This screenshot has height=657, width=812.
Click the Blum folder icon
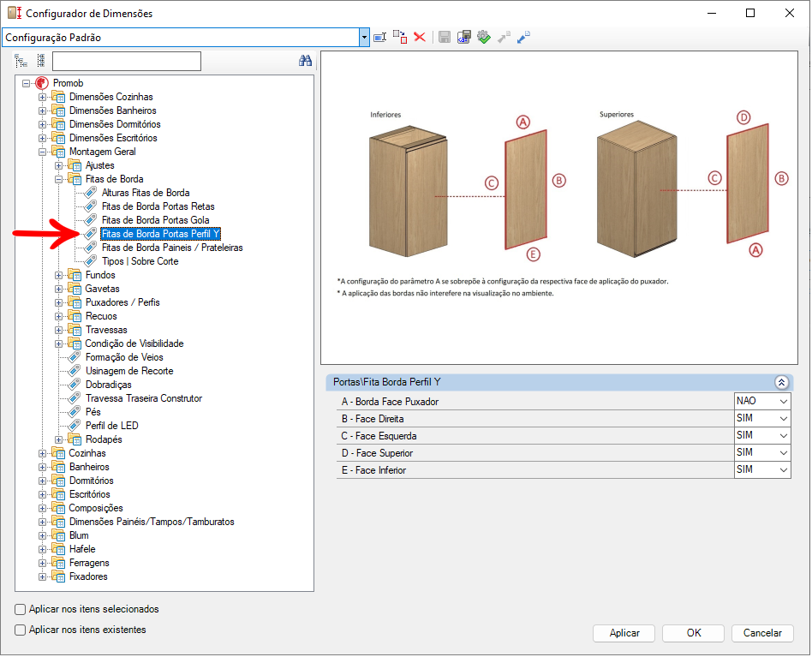click(x=58, y=535)
